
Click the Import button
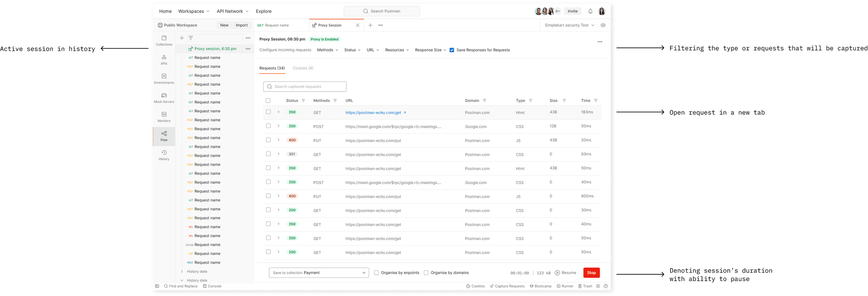point(242,25)
